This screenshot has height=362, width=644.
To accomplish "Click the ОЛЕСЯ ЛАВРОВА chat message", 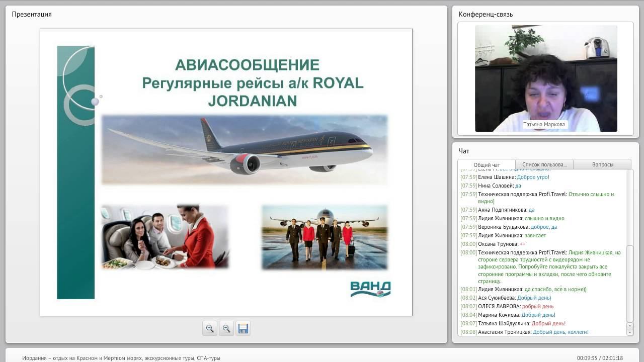I will pos(507,306).
